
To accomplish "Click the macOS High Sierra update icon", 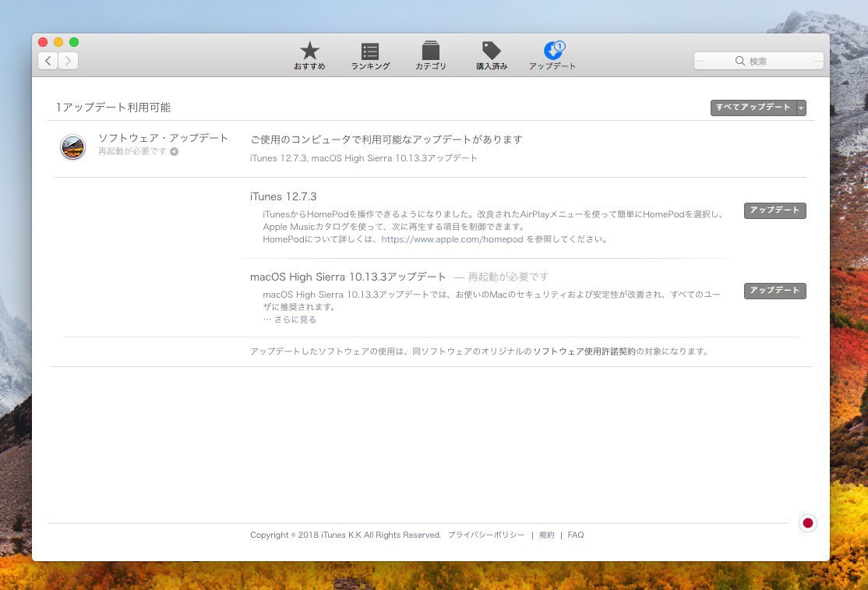I will click(x=72, y=147).
